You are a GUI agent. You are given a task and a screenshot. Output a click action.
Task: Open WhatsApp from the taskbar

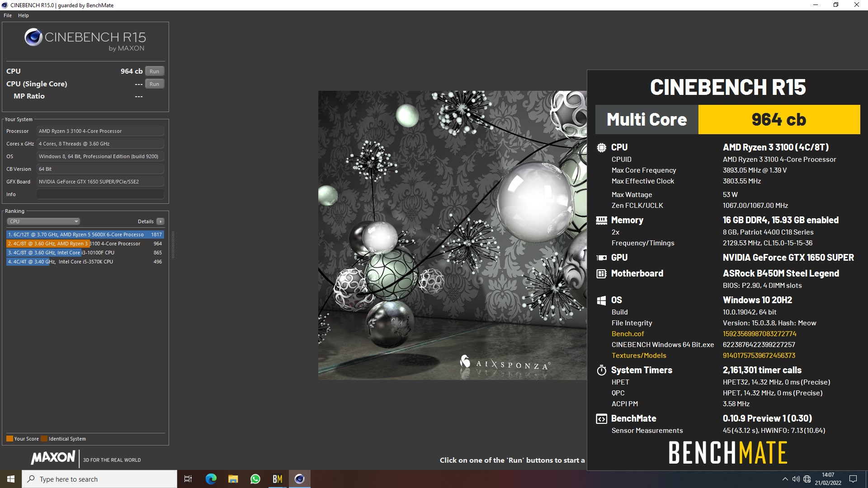click(255, 479)
